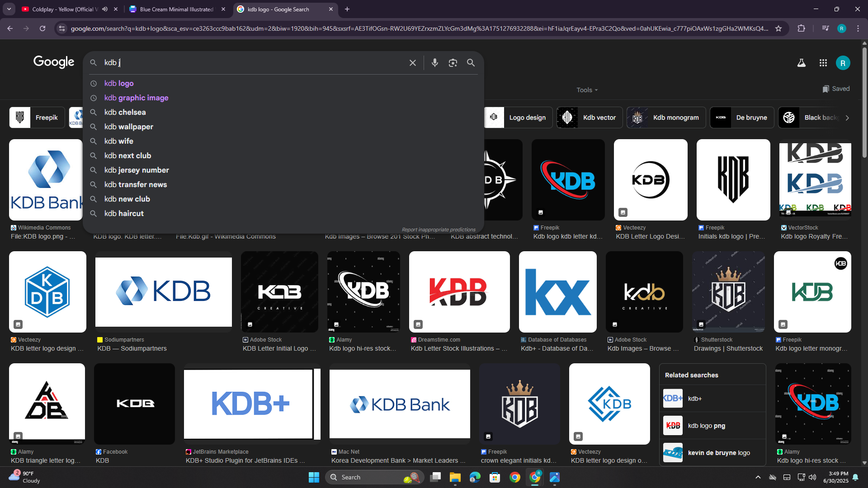868x488 pixels.
Task: Show next filter chips with arrow
Action: coord(847,117)
